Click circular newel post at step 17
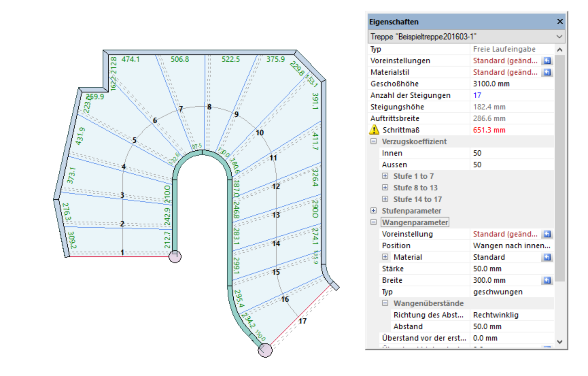Viewport: 588px width, 376px height. tap(265, 350)
